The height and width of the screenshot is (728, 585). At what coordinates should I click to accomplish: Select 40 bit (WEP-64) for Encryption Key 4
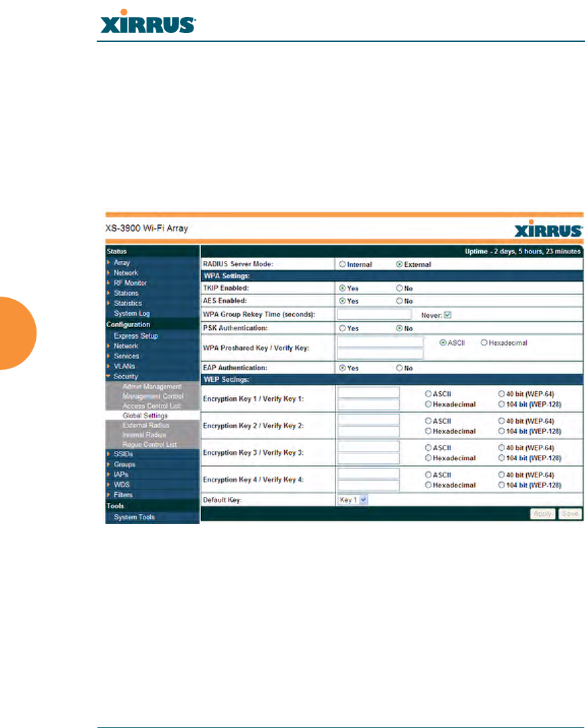[501, 475]
